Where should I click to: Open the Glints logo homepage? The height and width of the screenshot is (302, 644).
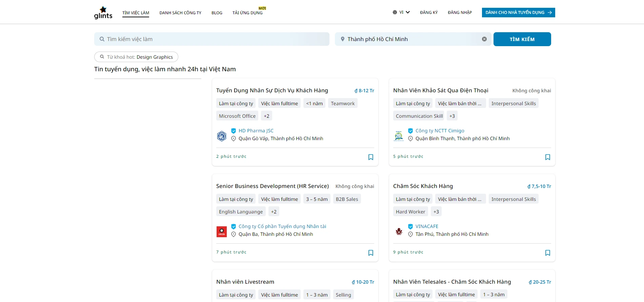click(103, 13)
